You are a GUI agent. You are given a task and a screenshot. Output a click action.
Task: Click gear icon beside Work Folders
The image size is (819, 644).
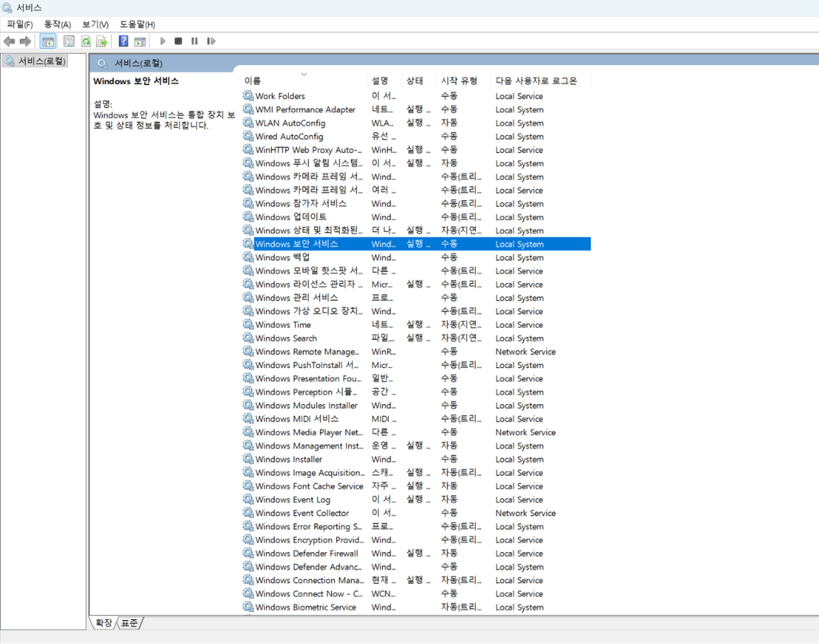coord(248,95)
